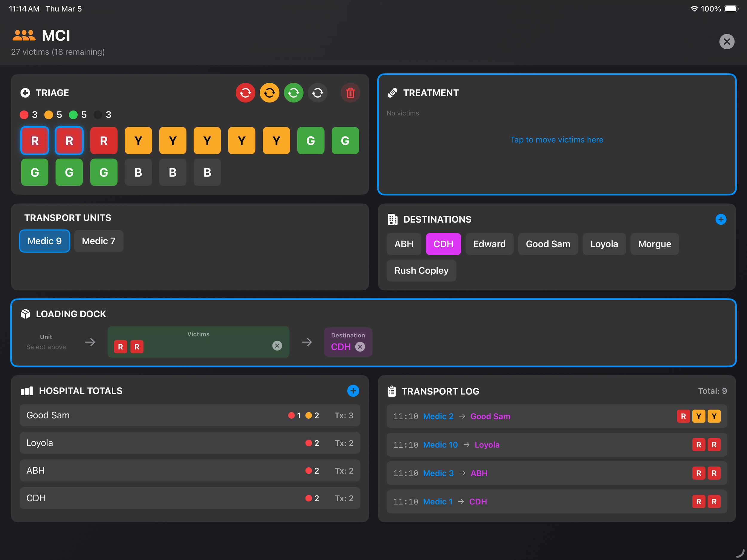Tap the green triage refresh icon
747x560 pixels.
tap(293, 93)
